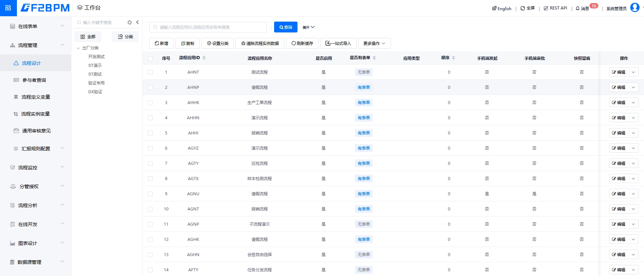Sort by 顺序 column sort arrows
Screen dimensions: 644x276
pos(453,58)
